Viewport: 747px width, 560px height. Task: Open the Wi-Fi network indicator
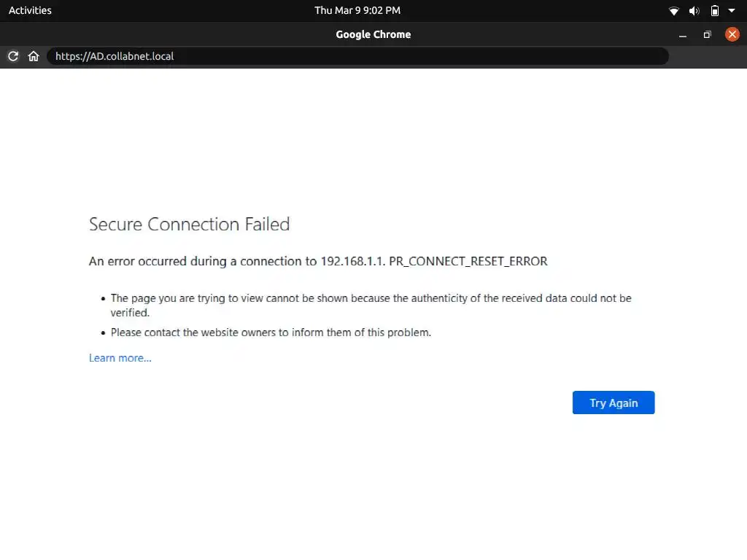tap(674, 11)
